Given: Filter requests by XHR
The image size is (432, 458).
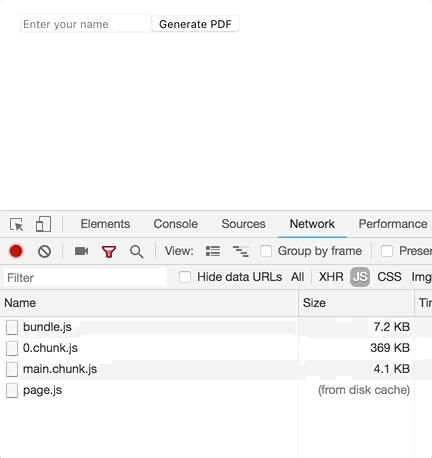Looking at the screenshot, I should (x=331, y=277).
